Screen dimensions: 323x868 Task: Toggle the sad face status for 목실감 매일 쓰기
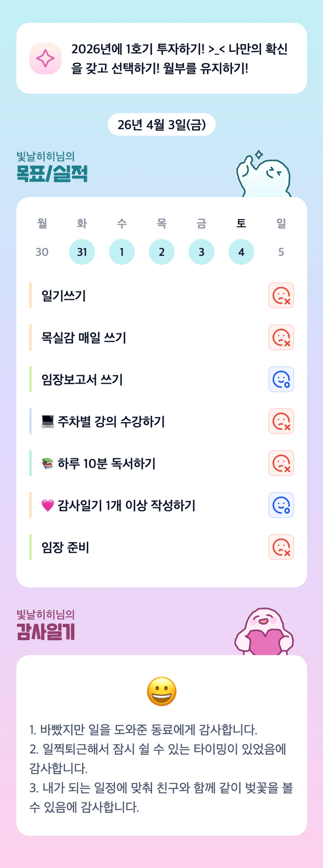pos(281,337)
